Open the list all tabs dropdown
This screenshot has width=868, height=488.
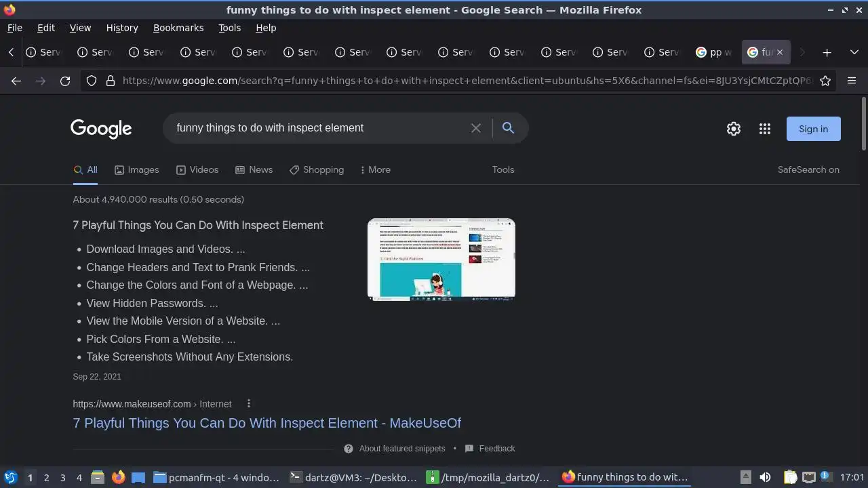click(854, 52)
